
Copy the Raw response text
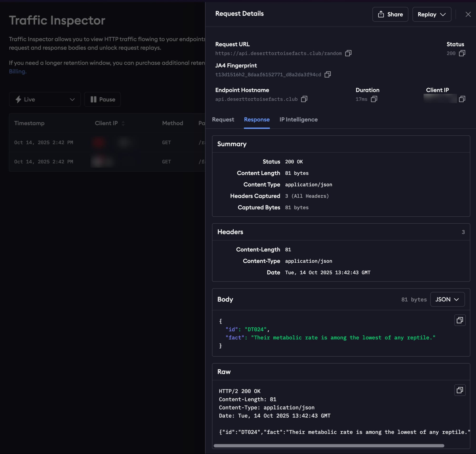coord(460,390)
